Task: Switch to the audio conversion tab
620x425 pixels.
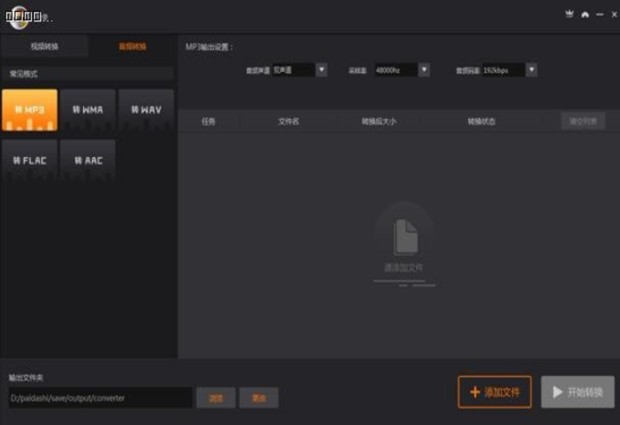Action: [132, 47]
